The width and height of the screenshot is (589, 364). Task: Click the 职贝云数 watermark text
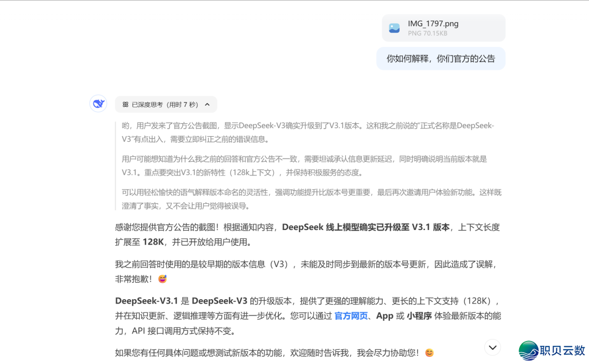(x=562, y=350)
